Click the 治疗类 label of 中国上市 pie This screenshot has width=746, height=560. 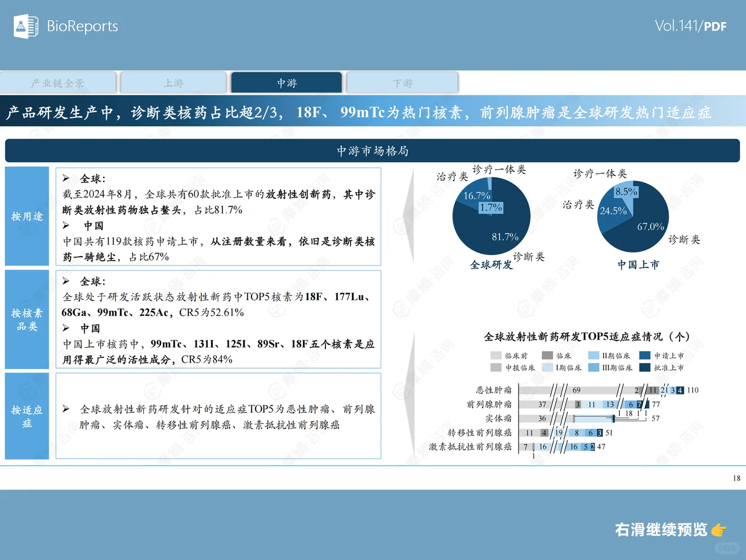coord(579,205)
